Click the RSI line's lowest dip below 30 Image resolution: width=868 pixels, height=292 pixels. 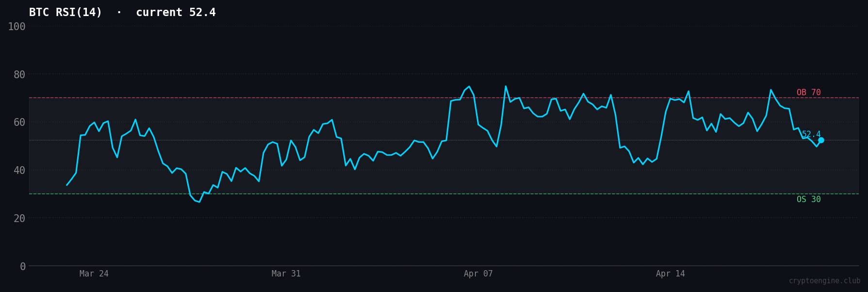tap(199, 202)
